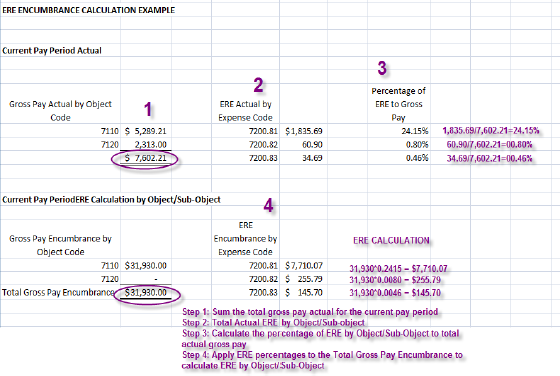560x376 pixels.
Task: Click the 24.15% percentage cell
Action: click(415, 131)
